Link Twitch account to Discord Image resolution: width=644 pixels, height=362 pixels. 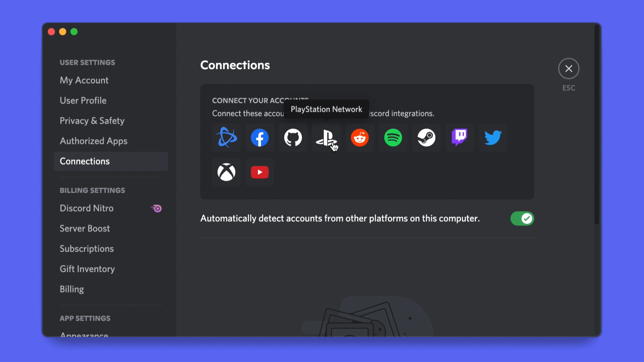(x=460, y=137)
